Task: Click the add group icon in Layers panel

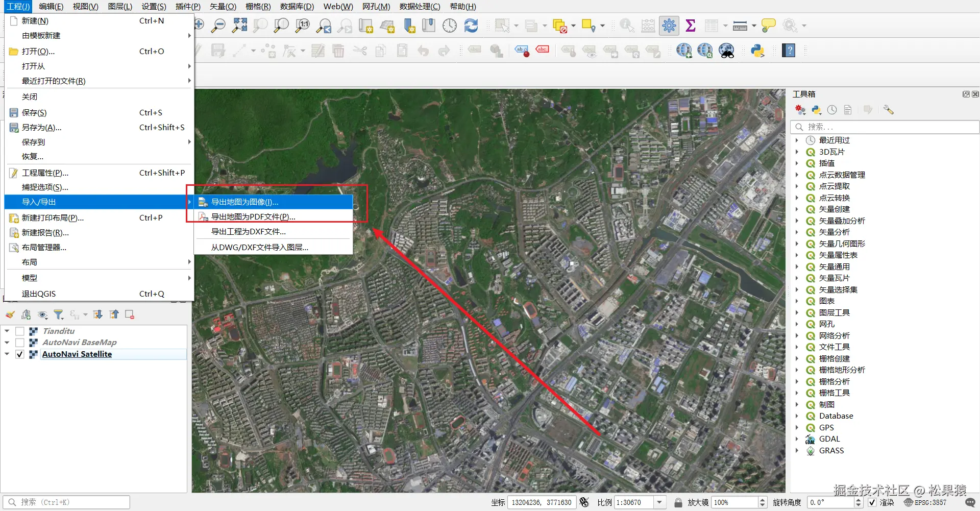Action: coord(26,315)
